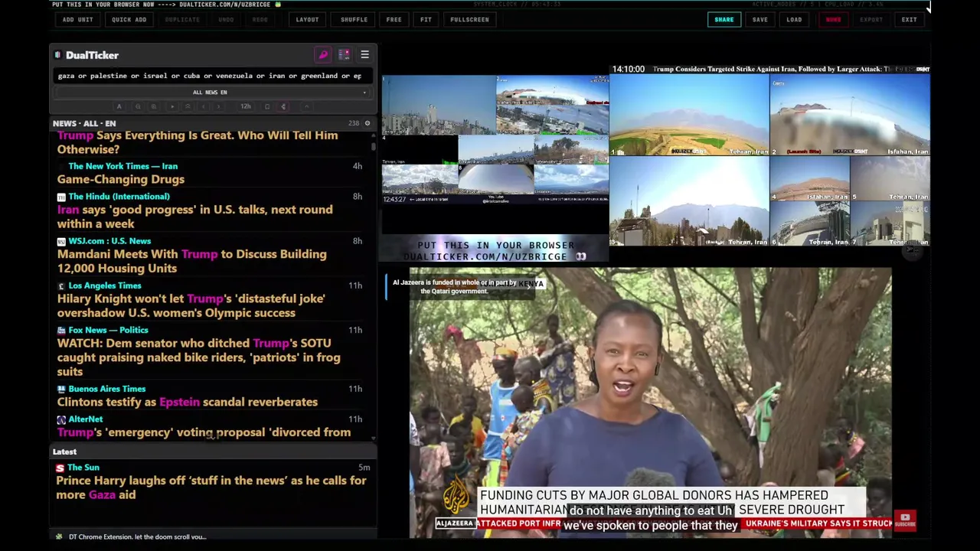Click the EXIT button
The width and height of the screenshot is (980, 551).
pos(909,20)
